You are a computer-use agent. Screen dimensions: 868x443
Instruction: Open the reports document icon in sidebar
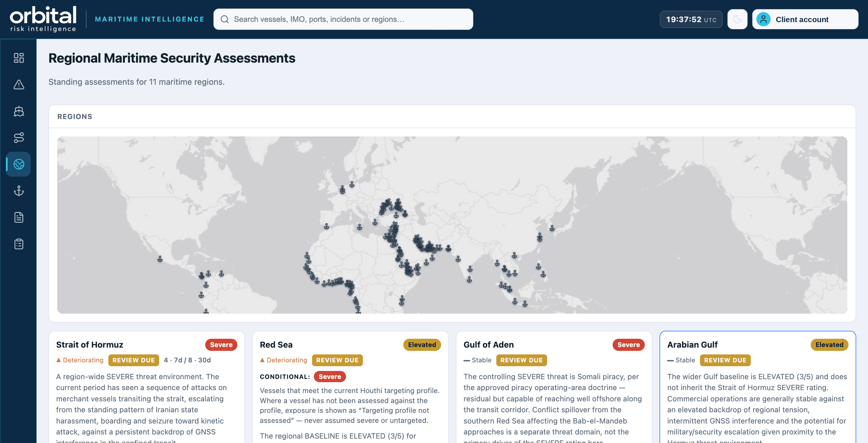pyautogui.click(x=19, y=217)
